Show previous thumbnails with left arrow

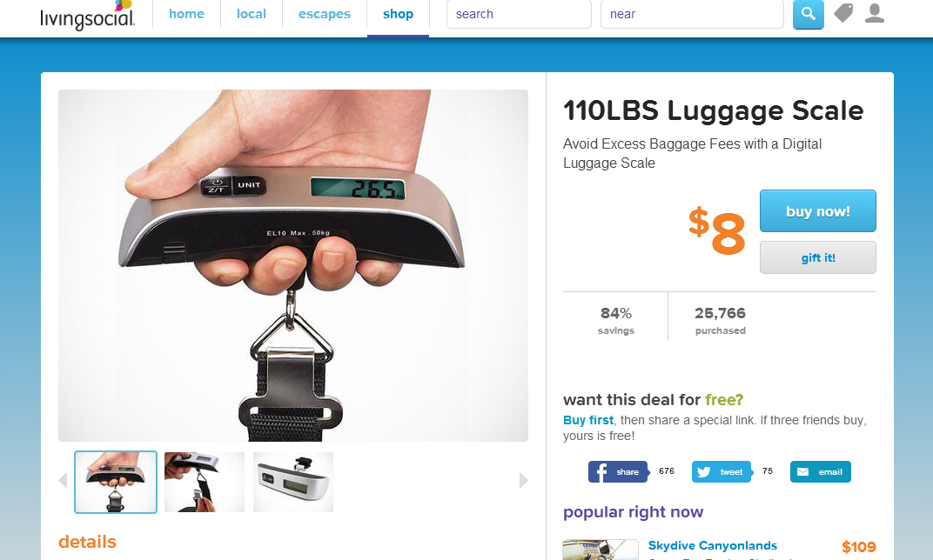coord(63,480)
